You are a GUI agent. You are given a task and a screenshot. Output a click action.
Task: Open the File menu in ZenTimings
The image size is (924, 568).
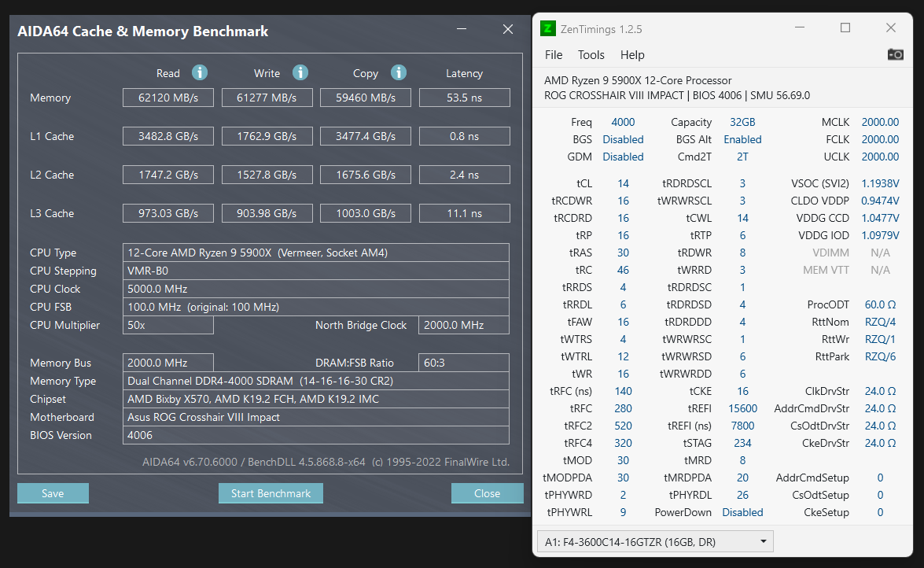point(554,55)
